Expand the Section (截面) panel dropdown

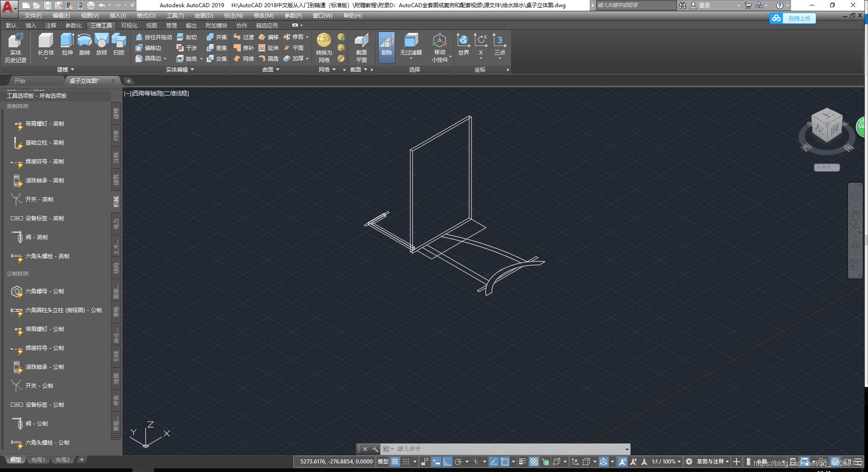359,69
